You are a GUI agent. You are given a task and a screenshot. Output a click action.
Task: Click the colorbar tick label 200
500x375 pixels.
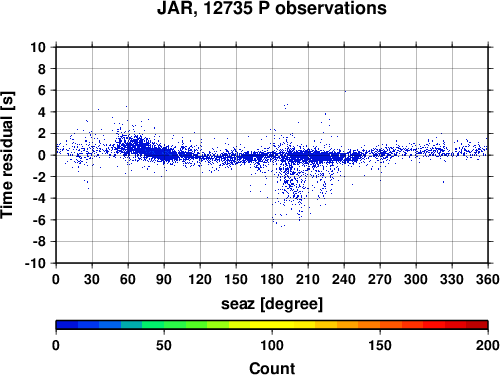pyautogui.click(x=488, y=345)
